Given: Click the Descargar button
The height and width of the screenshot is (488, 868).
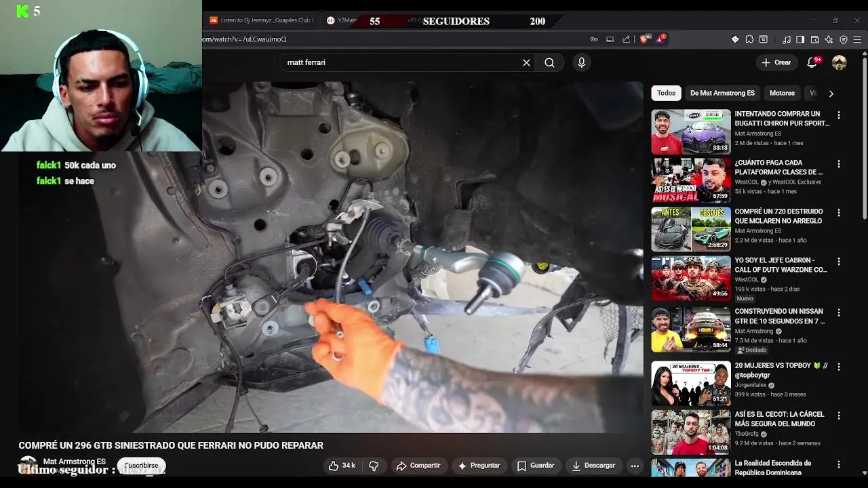Looking at the screenshot, I should (x=593, y=466).
